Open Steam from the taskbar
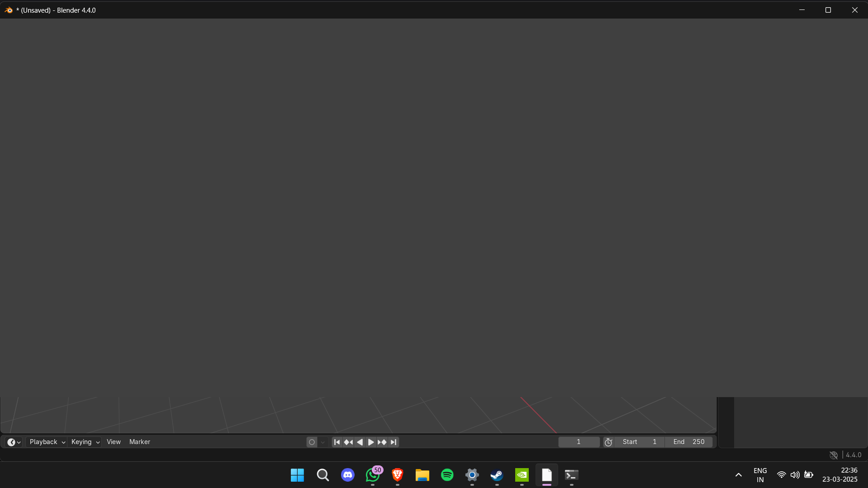This screenshot has height=488, width=868. [x=497, y=475]
